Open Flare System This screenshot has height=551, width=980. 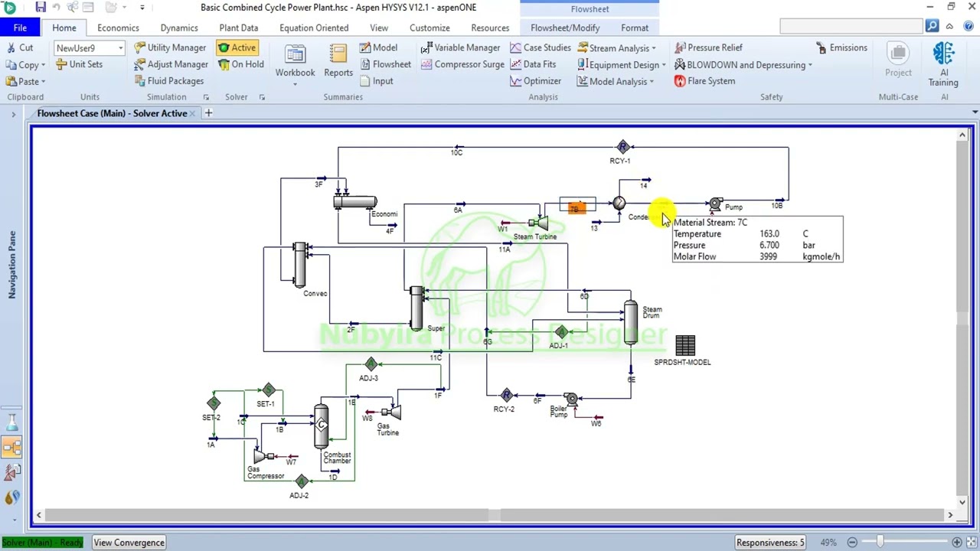704,81
